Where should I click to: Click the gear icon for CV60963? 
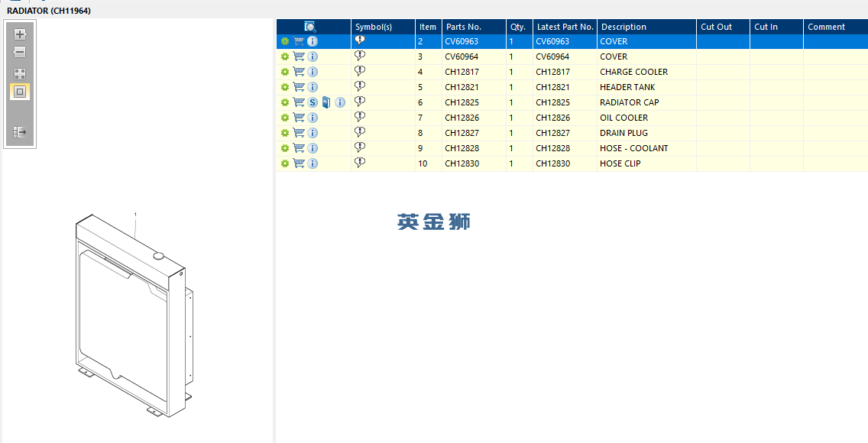(x=284, y=41)
